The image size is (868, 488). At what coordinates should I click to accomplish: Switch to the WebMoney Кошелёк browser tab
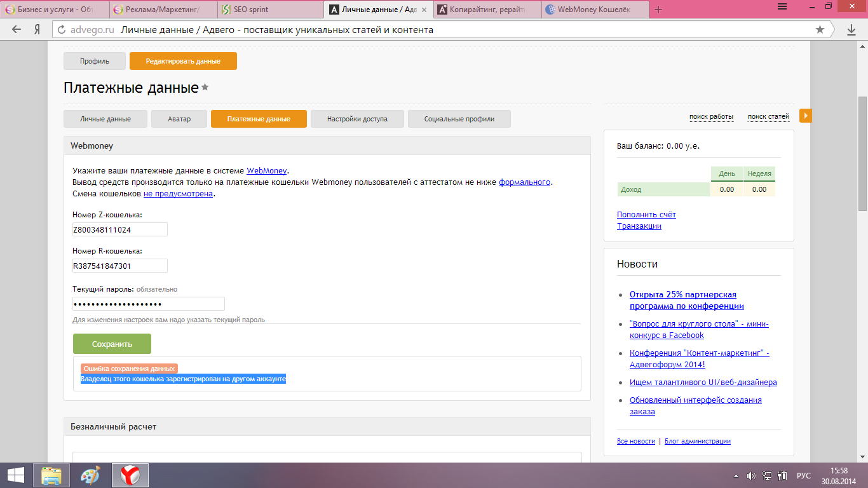(x=595, y=10)
